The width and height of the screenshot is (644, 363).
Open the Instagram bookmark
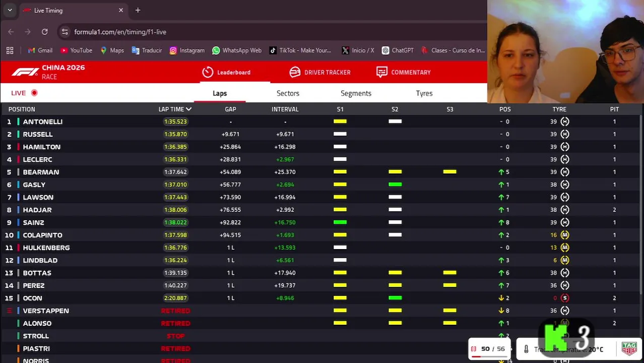[187, 50]
